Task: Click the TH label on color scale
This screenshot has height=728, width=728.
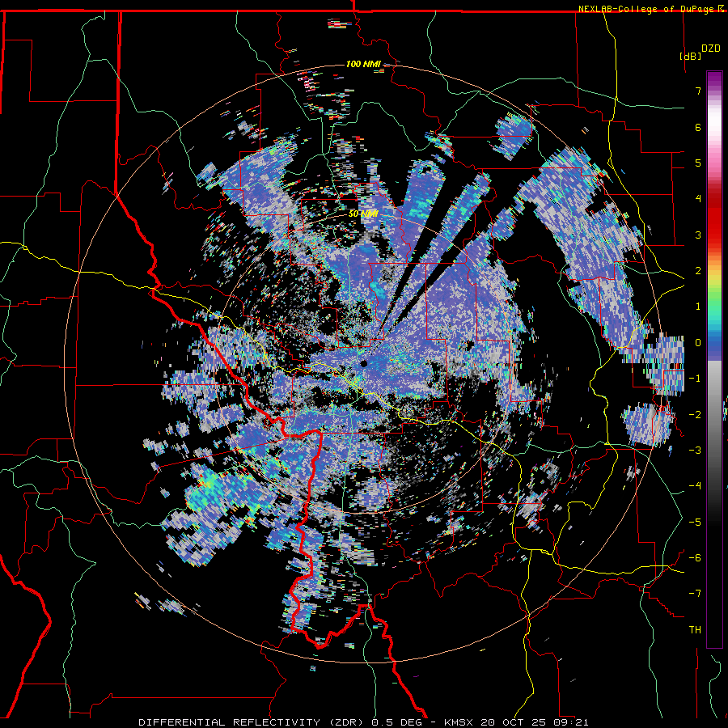Action: [x=695, y=630]
